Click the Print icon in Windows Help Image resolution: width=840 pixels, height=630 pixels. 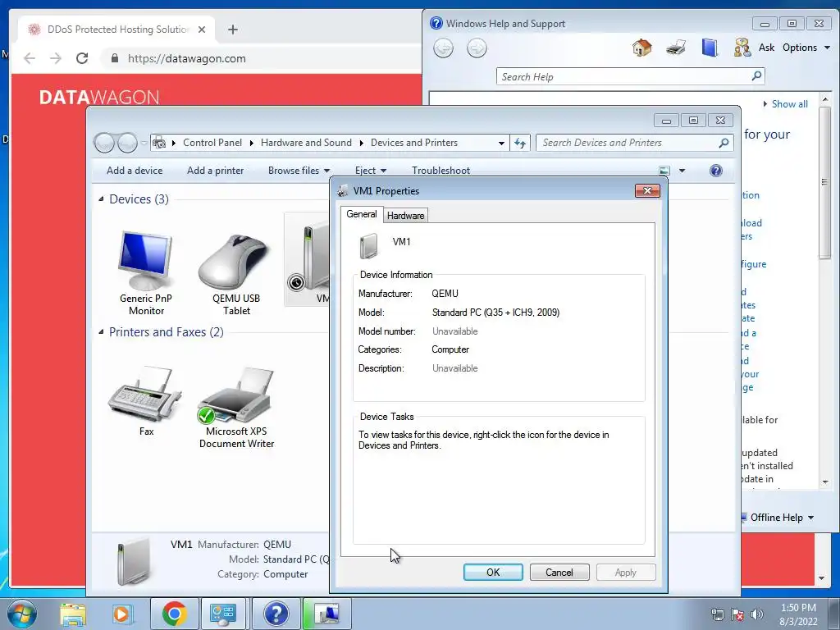coord(676,48)
